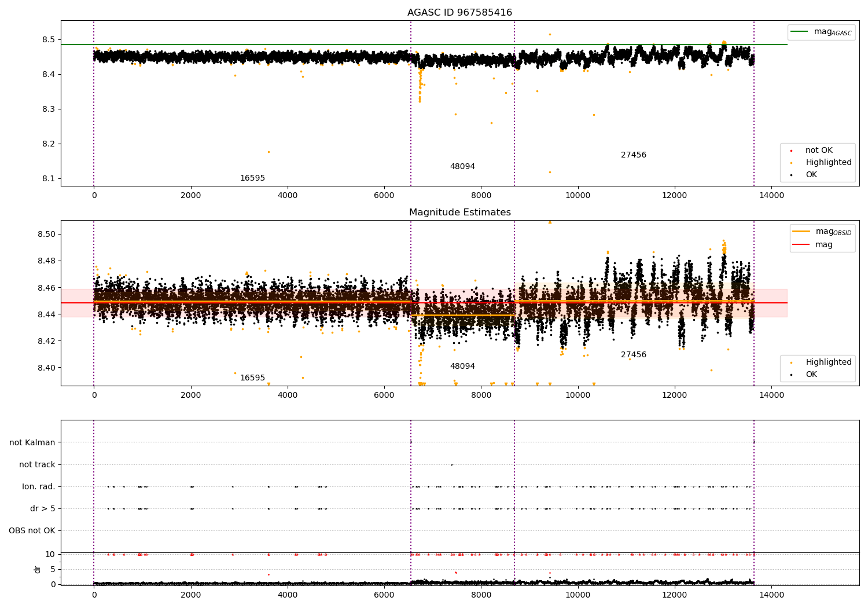Click the 8.1 y-tick on the top plot
868x608 pixels.
(x=49, y=179)
